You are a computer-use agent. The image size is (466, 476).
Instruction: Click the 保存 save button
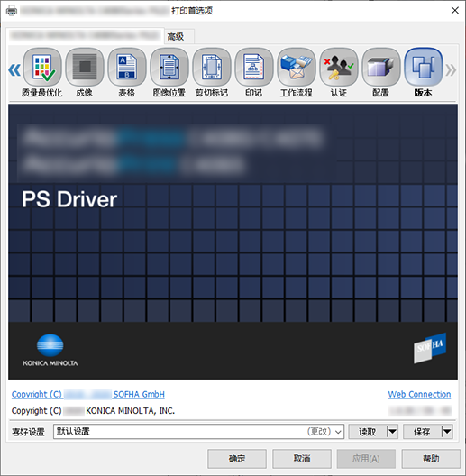pos(422,431)
